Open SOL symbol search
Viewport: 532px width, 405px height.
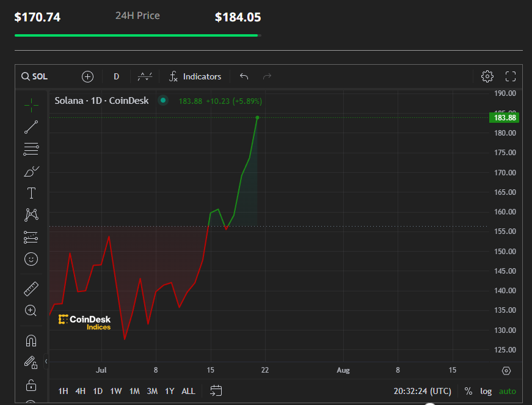[35, 76]
